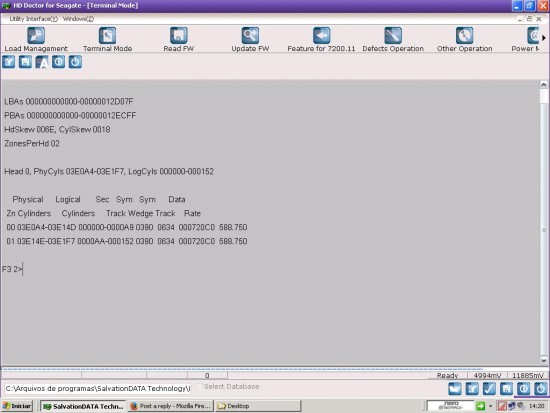The width and height of the screenshot is (550, 413).
Task: Expand the toolbar overflow arrow on the right
Action: pos(544,38)
